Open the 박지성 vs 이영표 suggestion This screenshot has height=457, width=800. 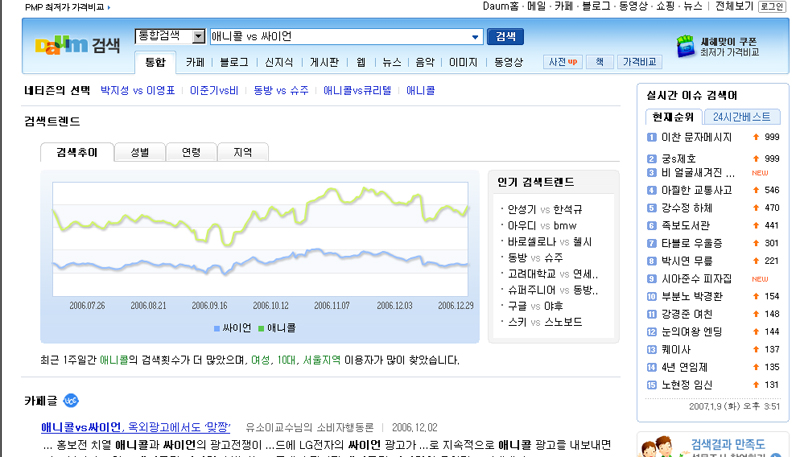point(137,90)
